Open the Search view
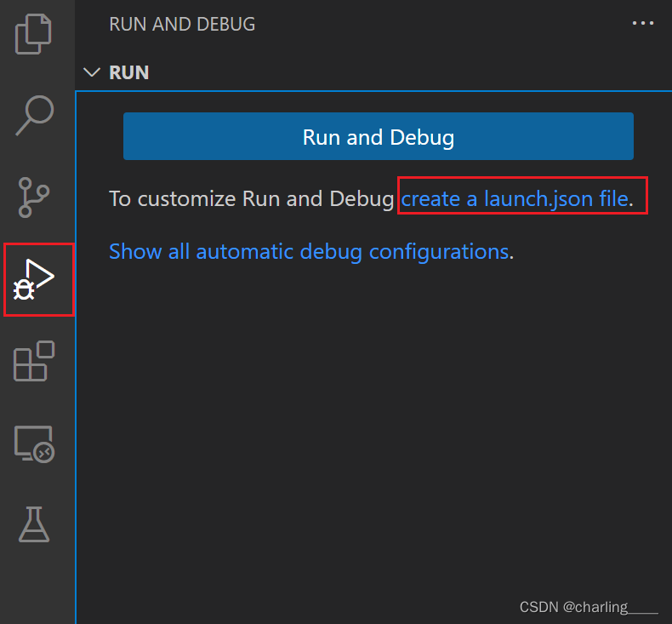672x624 pixels. 34,116
